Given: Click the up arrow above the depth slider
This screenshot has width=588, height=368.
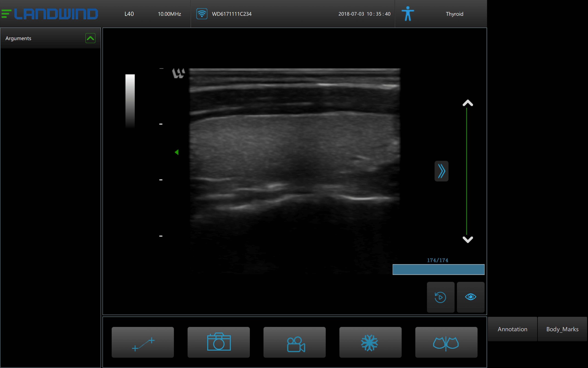Looking at the screenshot, I should 468,103.
